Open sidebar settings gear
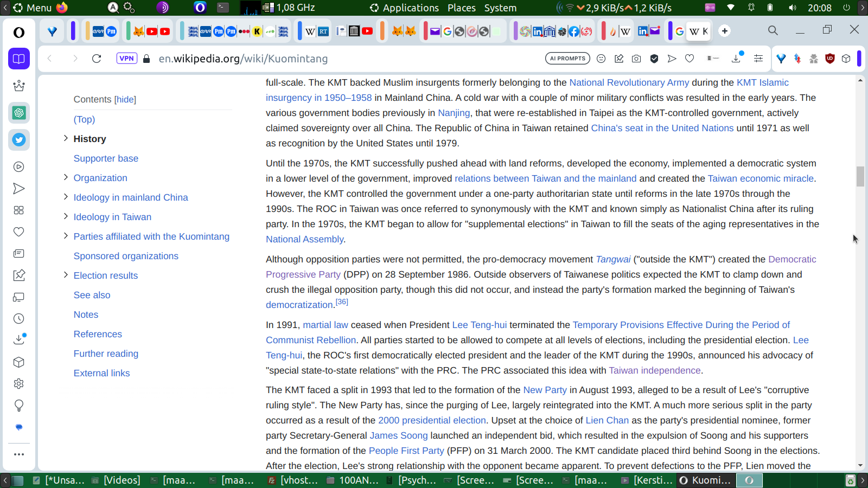 19,384
